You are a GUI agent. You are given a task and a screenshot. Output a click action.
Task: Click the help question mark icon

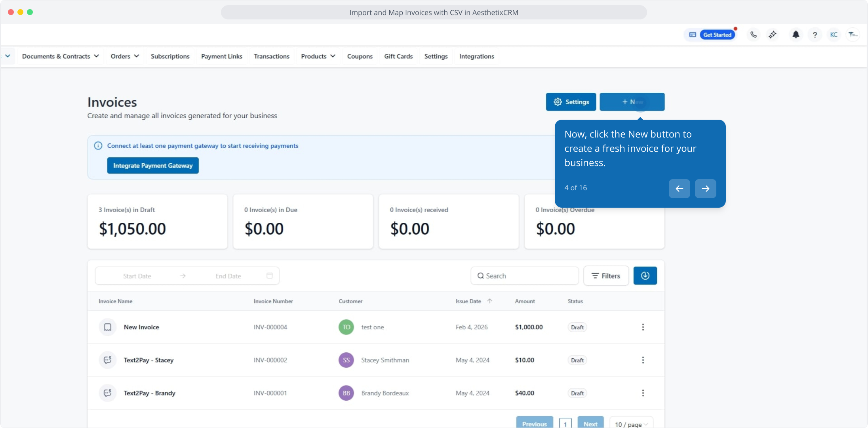click(x=815, y=35)
